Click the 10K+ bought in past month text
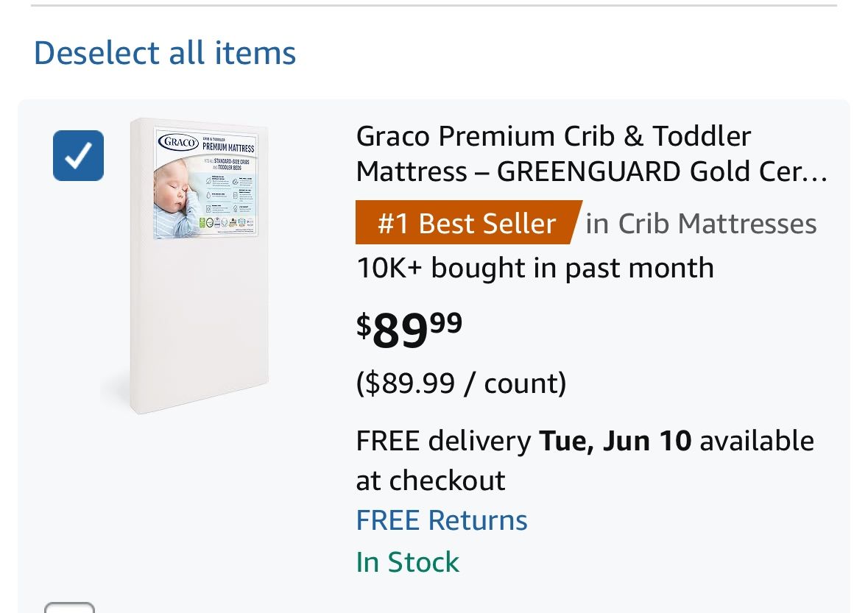This screenshot has height=613, width=868. [534, 268]
